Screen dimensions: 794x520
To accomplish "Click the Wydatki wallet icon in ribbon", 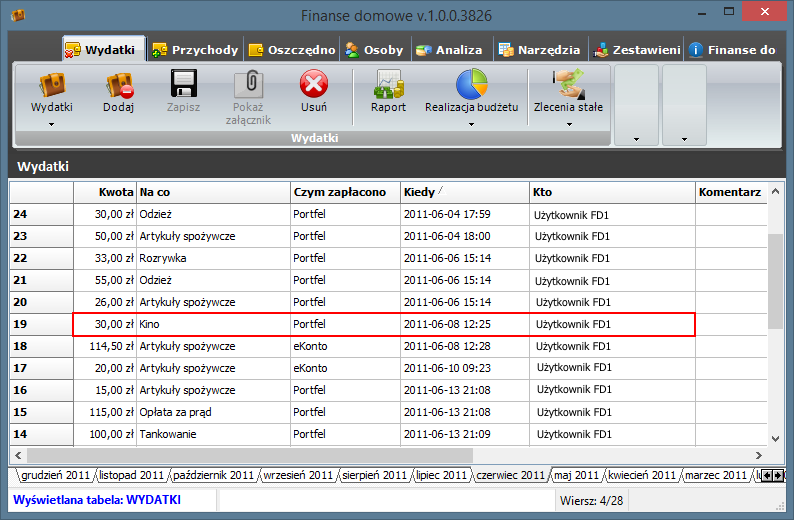I will pyautogui.click(x=51, y=85).
